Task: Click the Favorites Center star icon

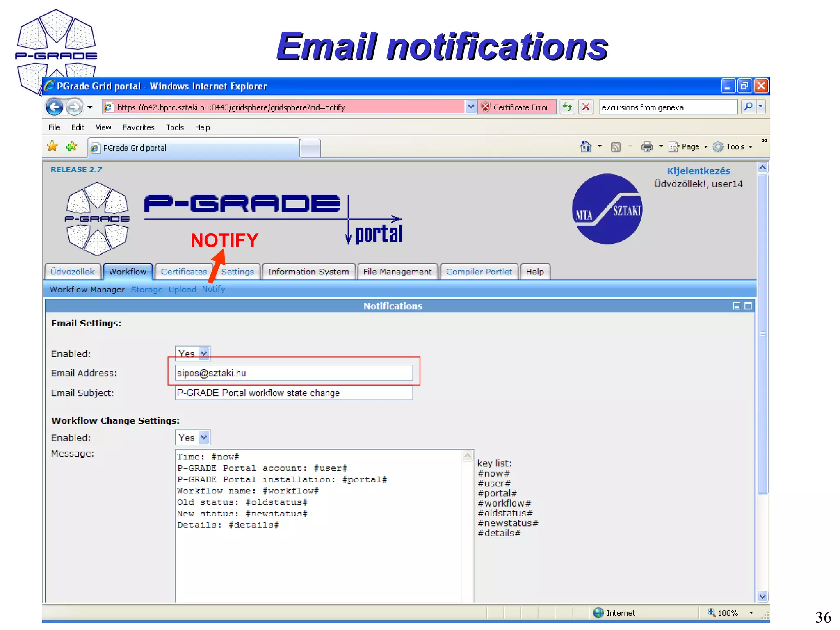Action: 52,146
